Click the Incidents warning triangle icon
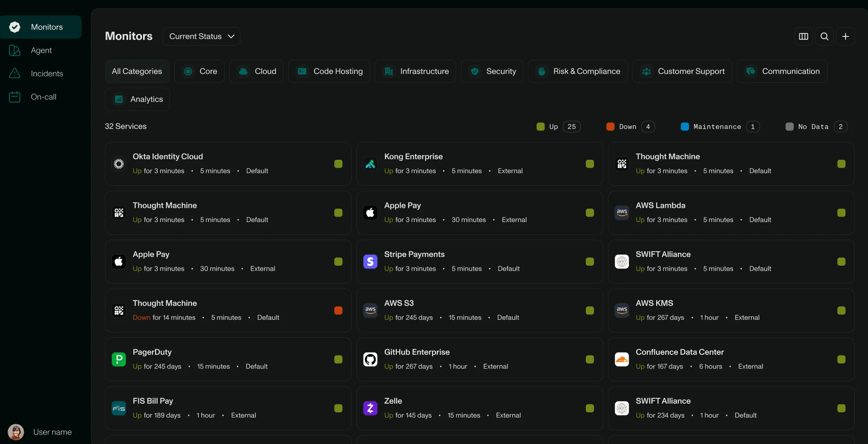Viewport: 868px width, 444px height. [x=15, y=74]
